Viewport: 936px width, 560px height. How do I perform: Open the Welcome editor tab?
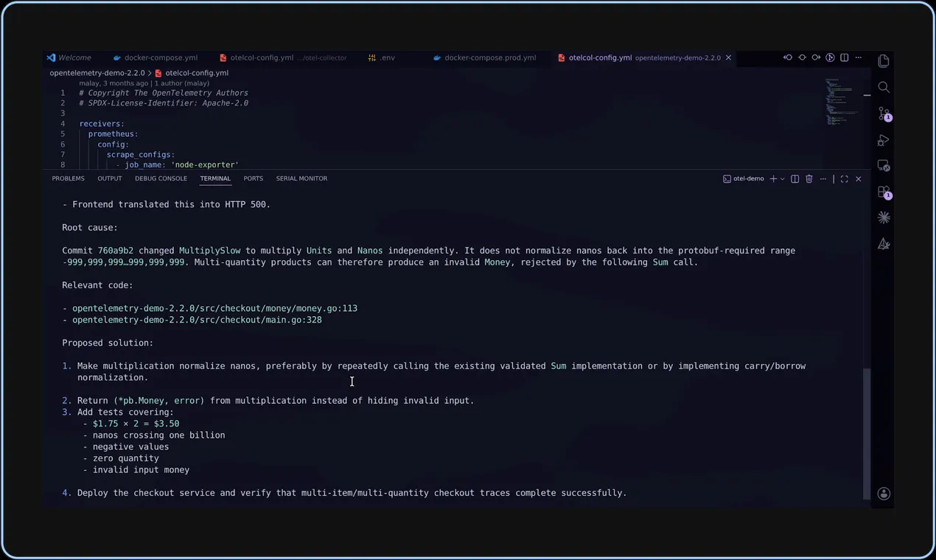click(x=70, y=57)
